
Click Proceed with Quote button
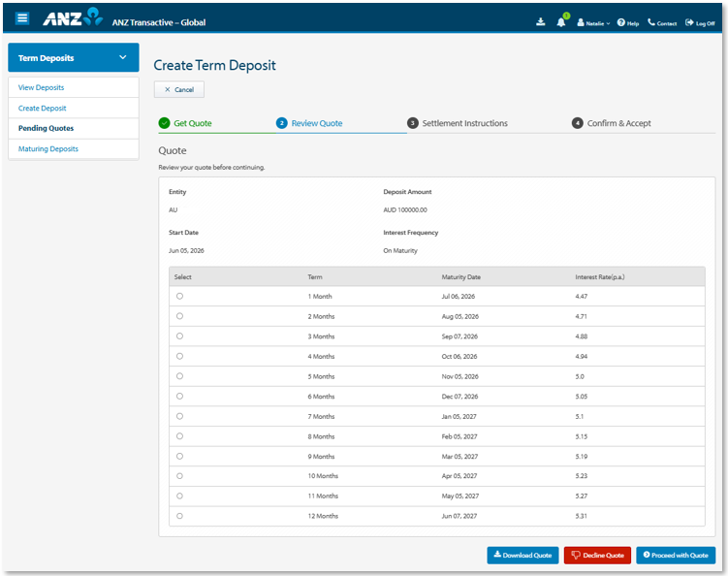pyautogui.click(x=676, y=555)
